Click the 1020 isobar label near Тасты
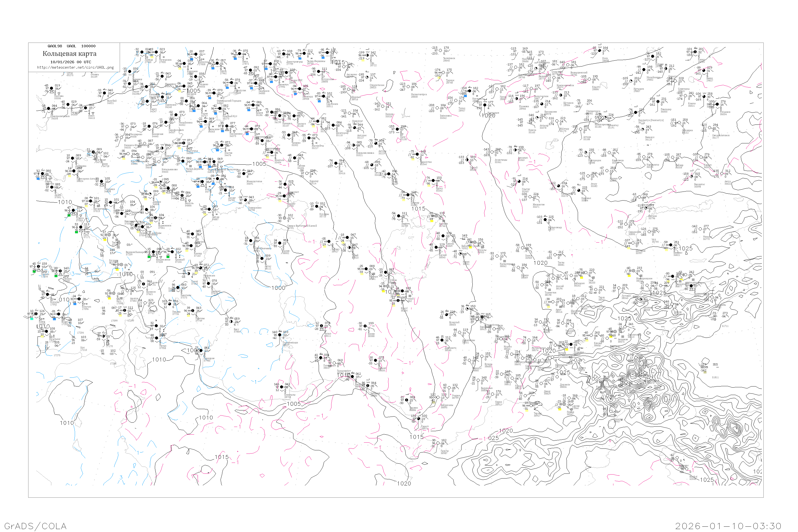Image resolution: width=798 pixels, height=532 pixels. (x=540, y=263)
